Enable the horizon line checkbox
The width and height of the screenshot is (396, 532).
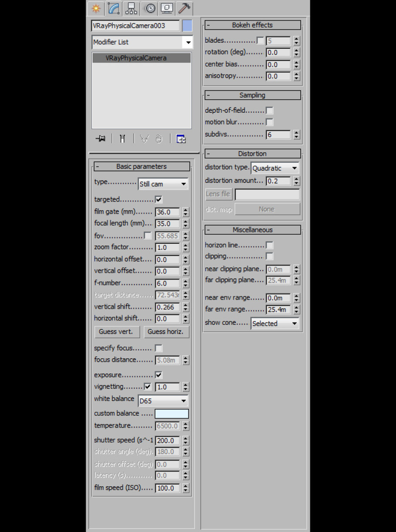click(x=270, y=245)
